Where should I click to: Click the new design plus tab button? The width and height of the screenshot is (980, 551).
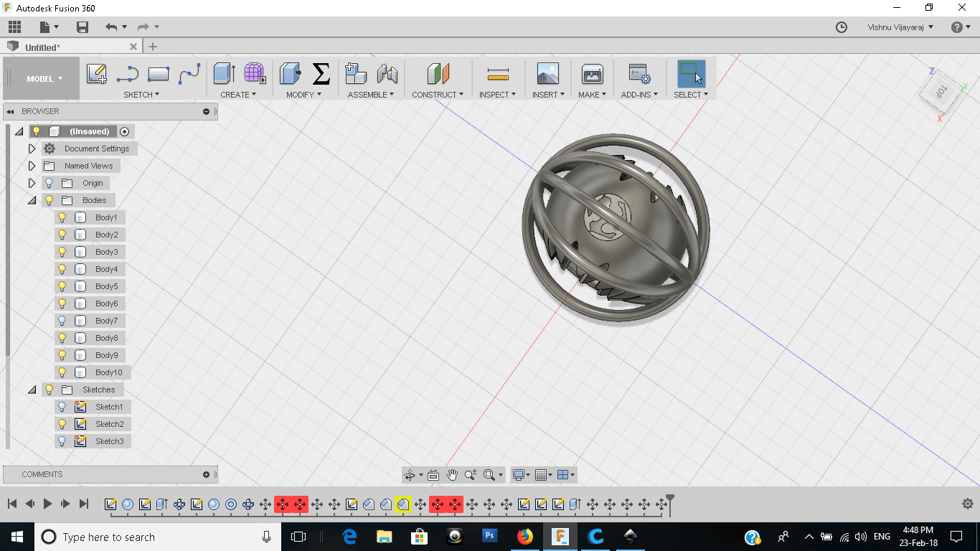152,47
